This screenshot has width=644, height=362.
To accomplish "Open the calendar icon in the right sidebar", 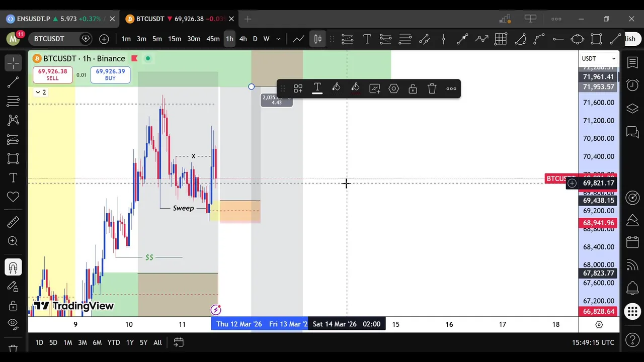I will (x=632, y=242).
